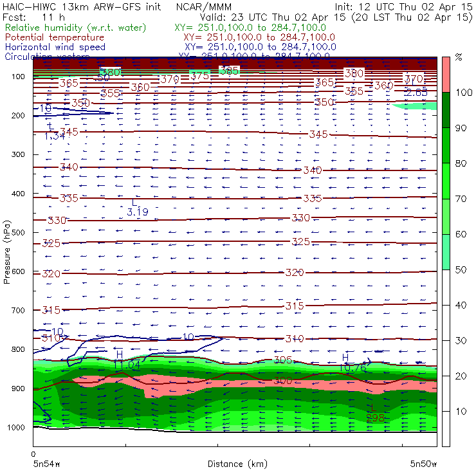The image size is (476, 476).
Task: Click the colorbar '10' tick label
Action: tap(461, 411)
